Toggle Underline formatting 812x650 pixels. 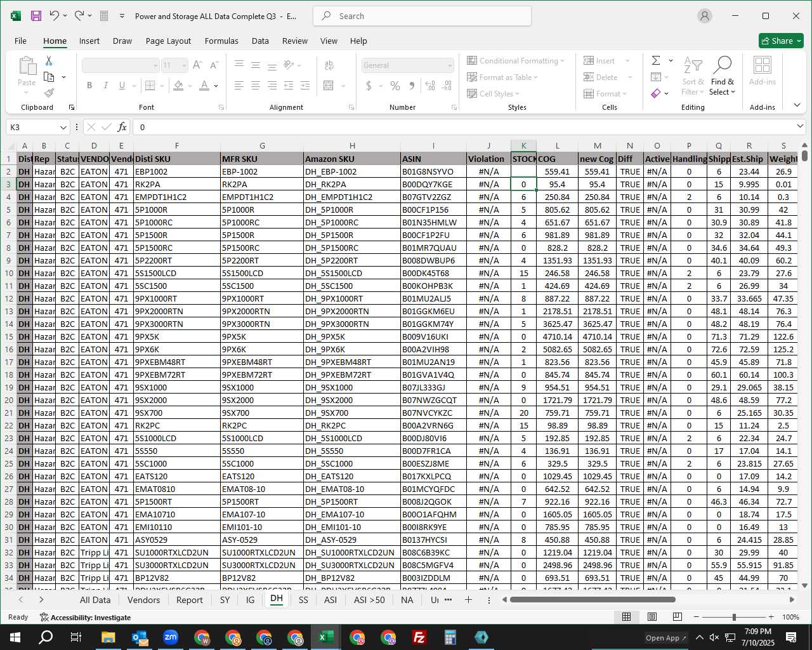click(121, 85)
